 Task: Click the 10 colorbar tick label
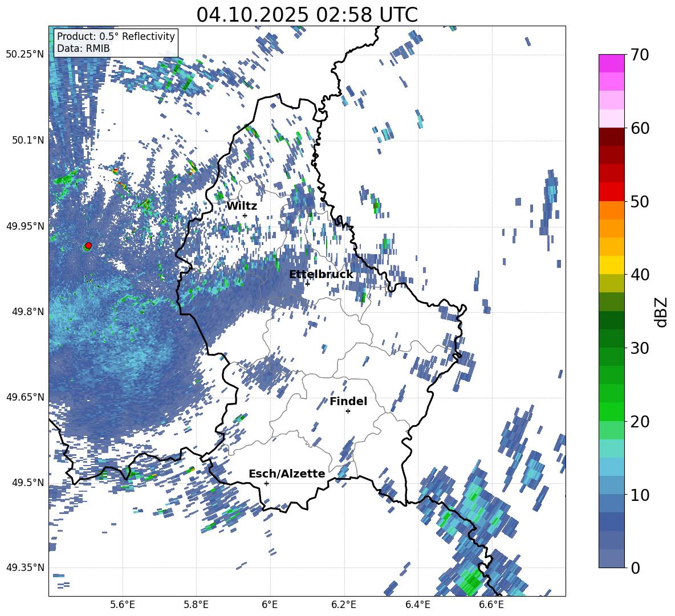coord(640,495)
